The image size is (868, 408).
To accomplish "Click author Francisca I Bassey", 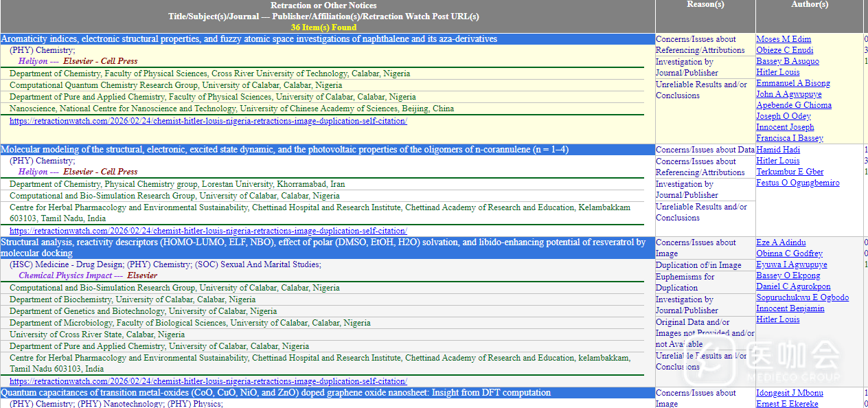I will (x=789, y=138).
